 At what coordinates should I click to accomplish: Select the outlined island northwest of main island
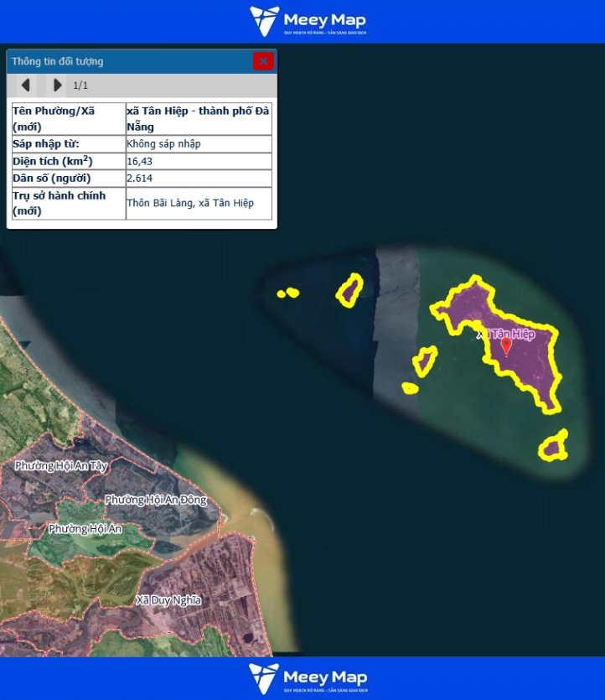[x=349, y=290]
